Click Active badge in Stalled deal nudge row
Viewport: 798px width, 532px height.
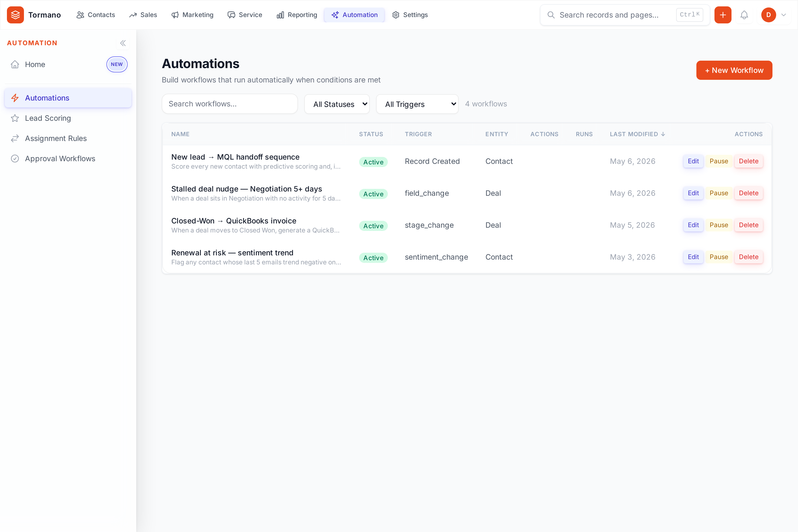click(x=373, y=194)
